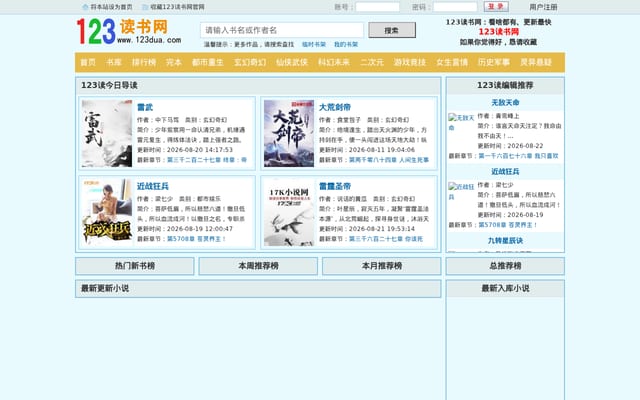Image resolution: width=640 pixels, height=400 pixels.
Task: Click 无敌天命 update date 2026-08-22
Action: 525,146
